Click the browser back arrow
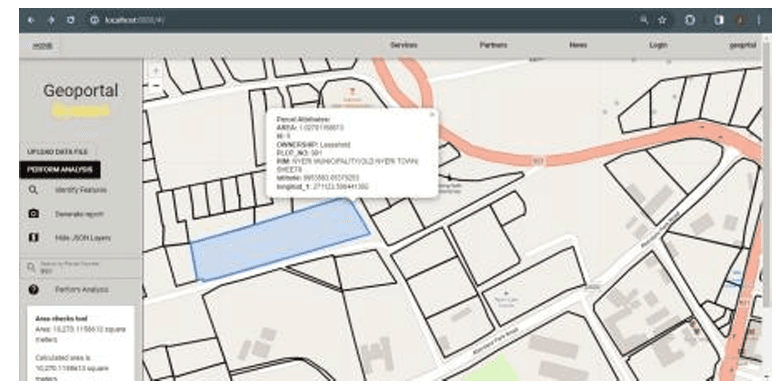 pyautogui.click(x=31, y=20)
